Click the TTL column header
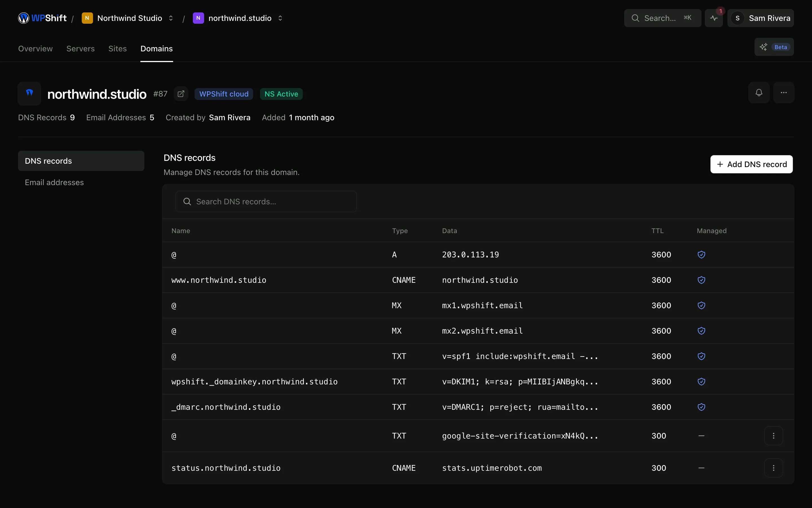 pos(657,231)
